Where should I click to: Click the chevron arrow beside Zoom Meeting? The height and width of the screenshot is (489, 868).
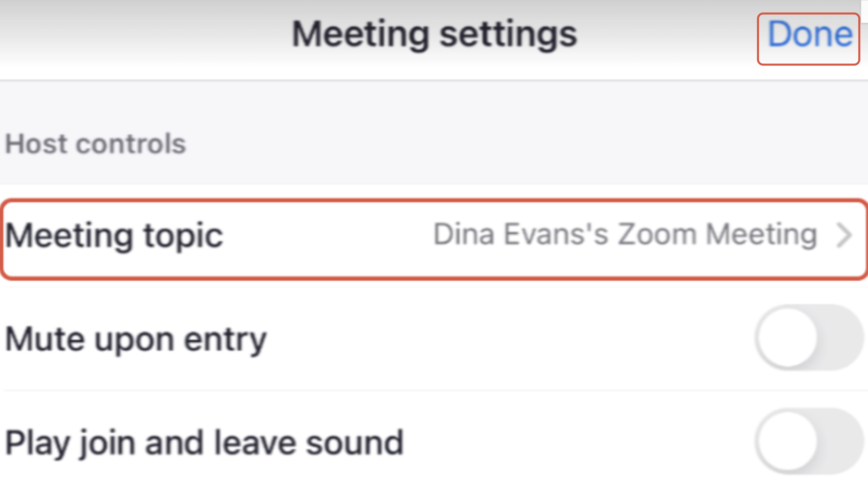(x=844, y=236)
